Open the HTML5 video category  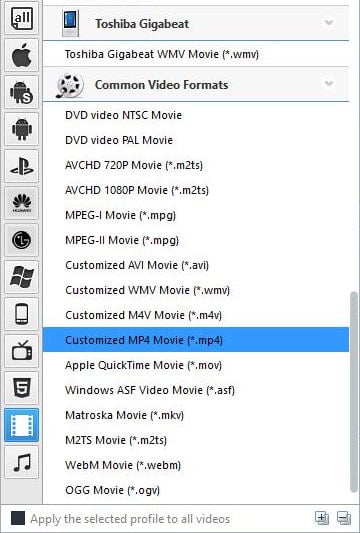(x=21, y=389)
